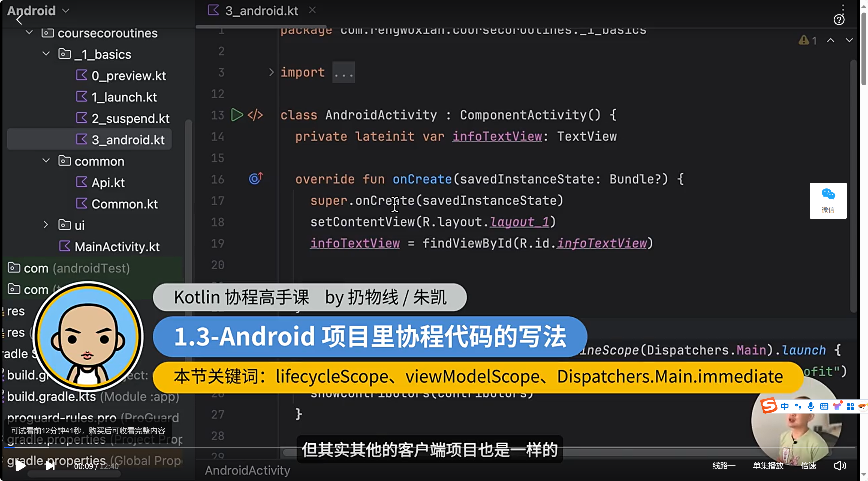Viewport: 868px width, 481px height.
Task: Select the 线路一 line option
Action: click(724, 466)
